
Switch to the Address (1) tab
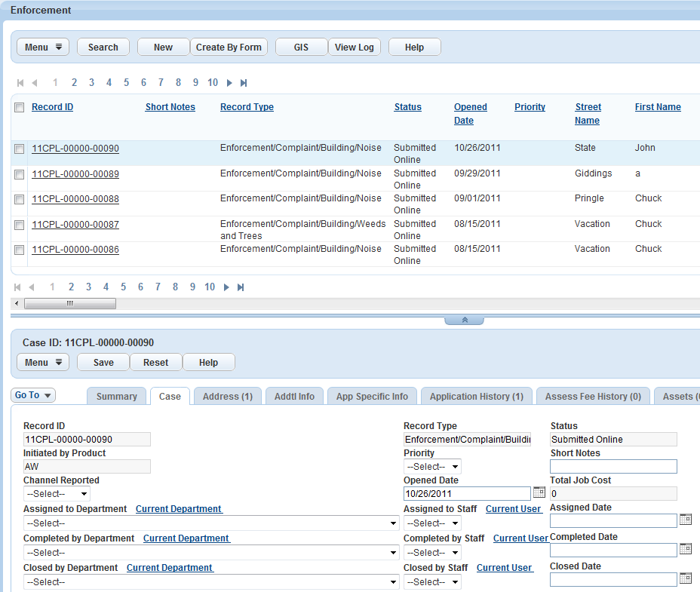click(x=227, y=397)
